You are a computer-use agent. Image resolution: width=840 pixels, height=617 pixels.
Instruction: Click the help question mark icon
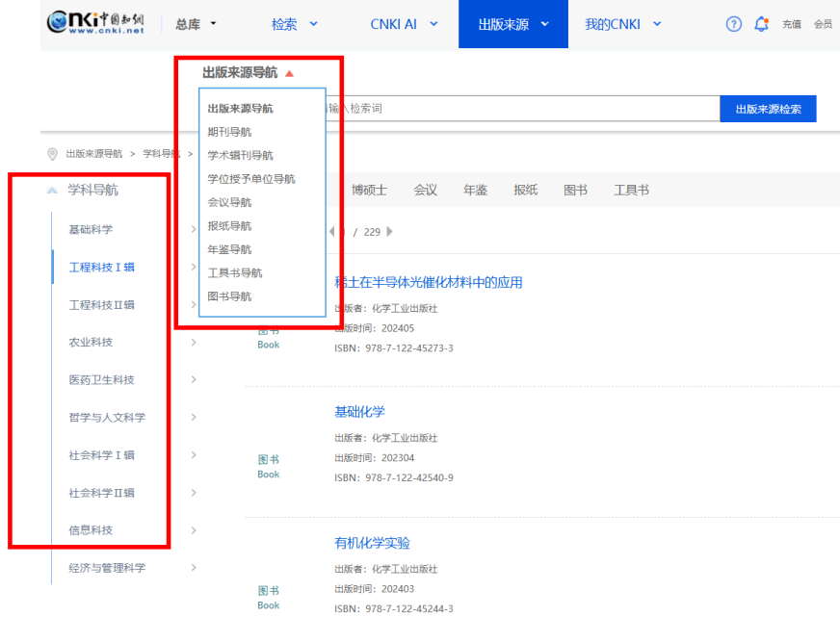pos(733,24)
